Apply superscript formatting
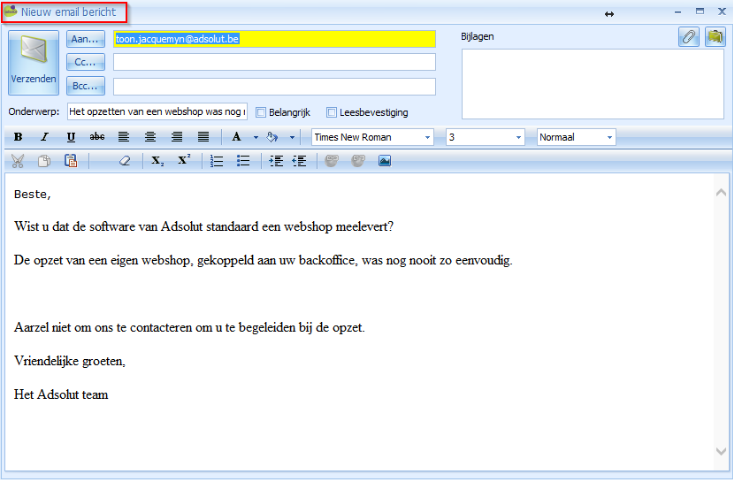Viewport: 733px width, 480px height. (184, 161)
